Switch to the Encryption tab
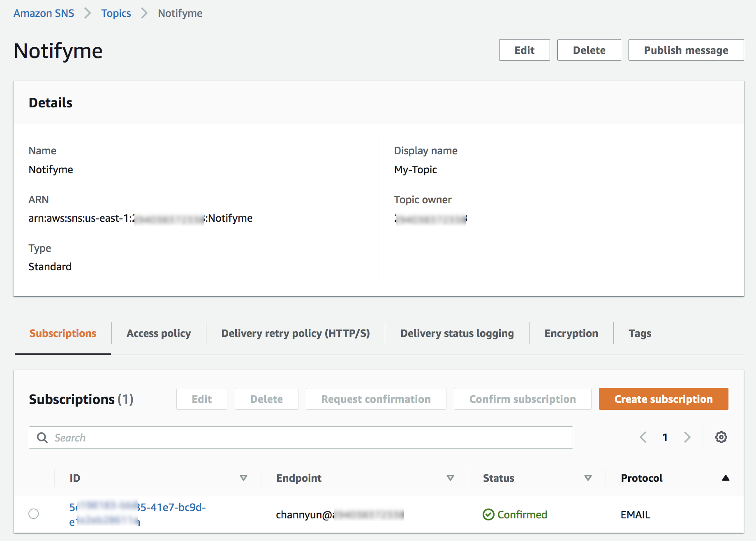 coord(571,333)
